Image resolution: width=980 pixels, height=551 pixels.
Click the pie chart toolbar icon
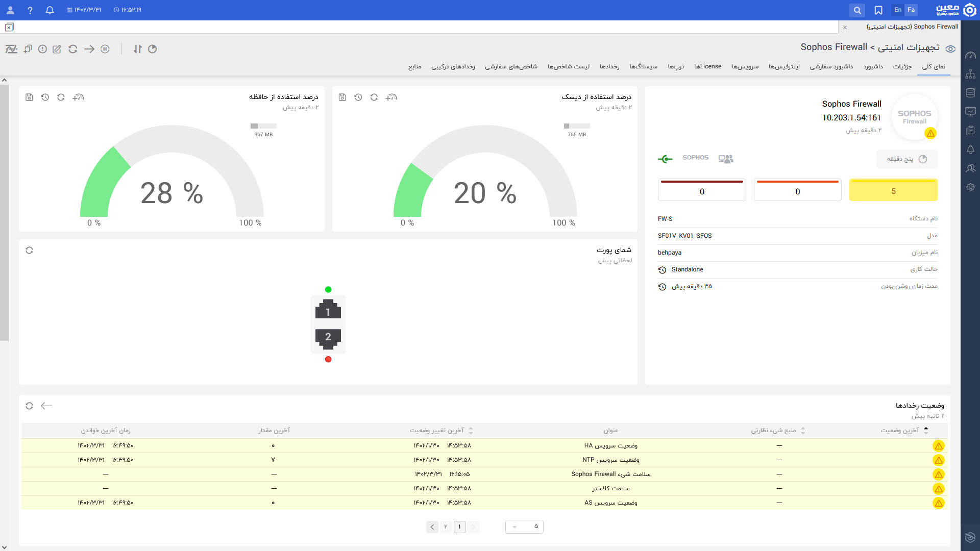pyautogui.click(x=152, y=49)
